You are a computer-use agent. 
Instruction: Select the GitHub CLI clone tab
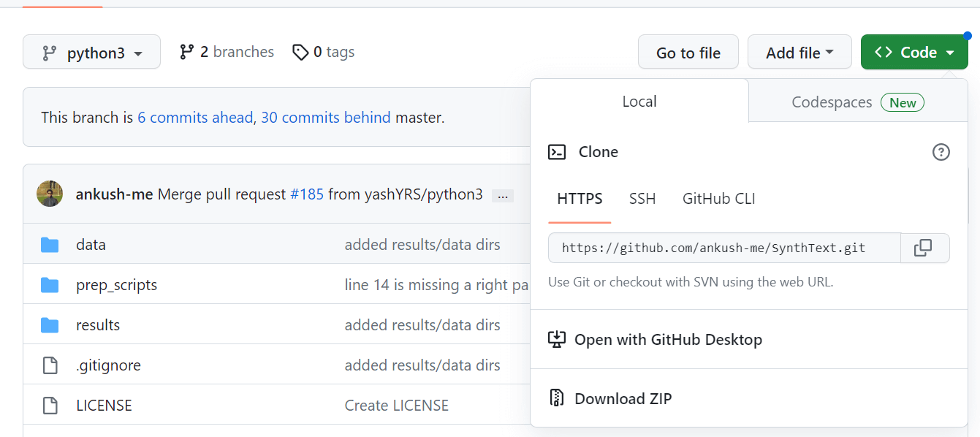point(719,199)
